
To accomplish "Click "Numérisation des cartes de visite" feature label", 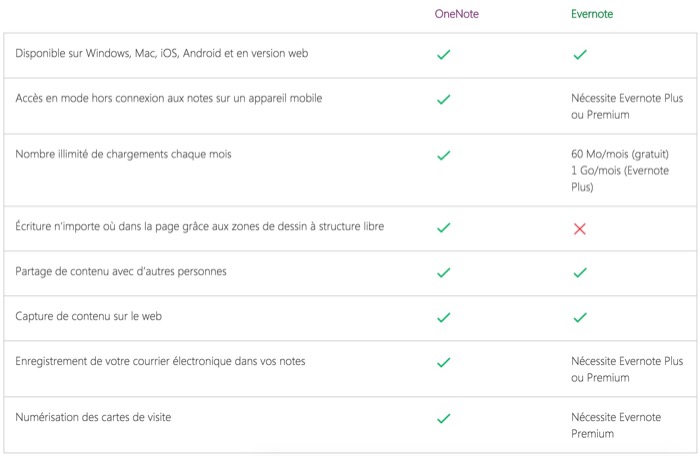I will tap(93, 417).
